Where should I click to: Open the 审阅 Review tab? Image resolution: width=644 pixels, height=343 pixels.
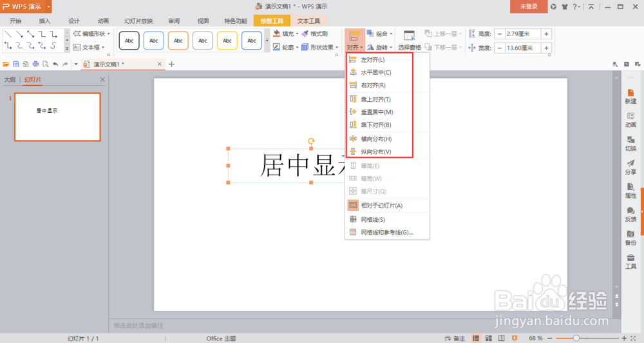click(174, 21)
